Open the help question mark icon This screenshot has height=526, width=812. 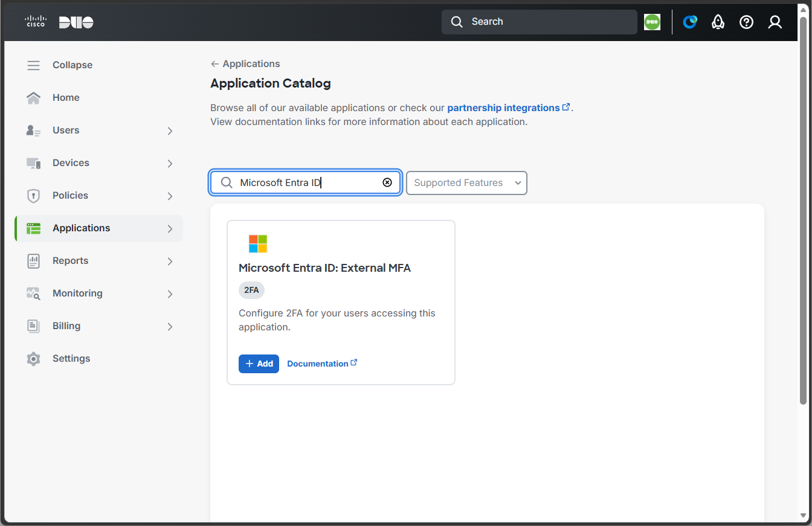tap(746, 22)
